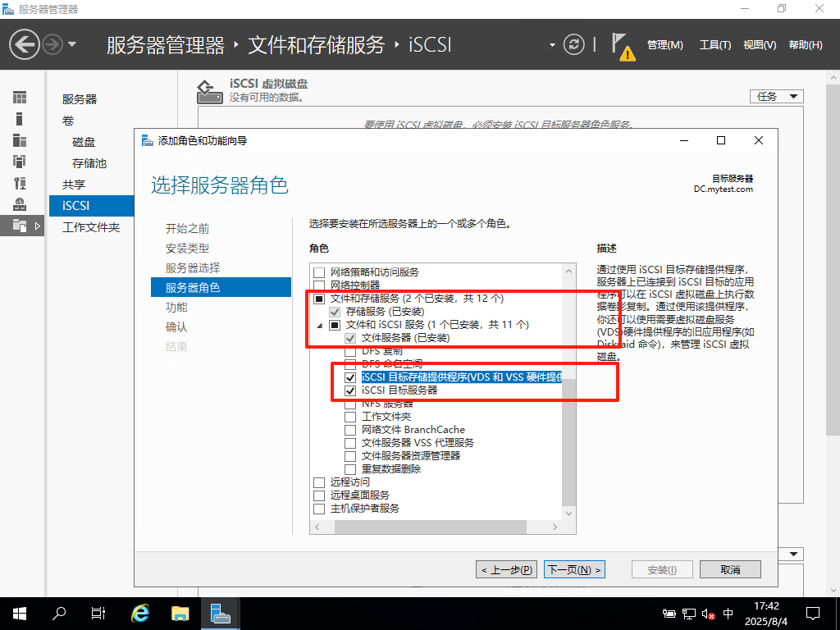The image size is (840, 630).
Task: Open 卷 in storage navigation
Action: pyautogui.click(x=68, y=121)
